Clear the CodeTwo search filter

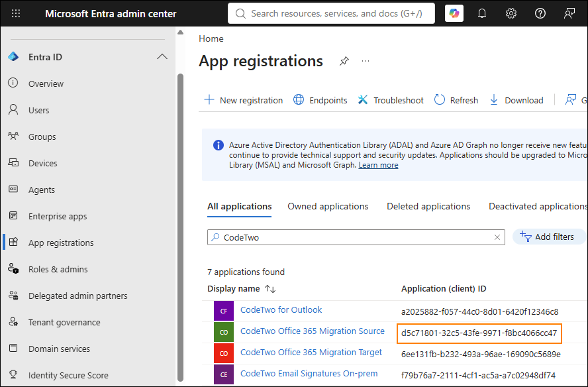tap(497, 237)
